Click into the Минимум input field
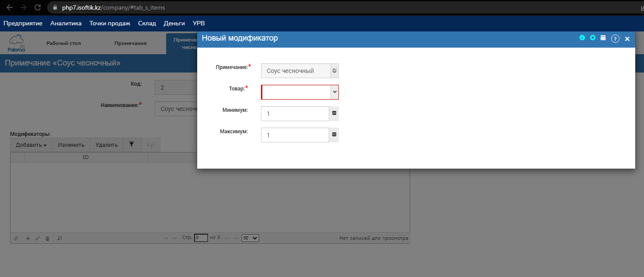Image resolution: width=644 pixels, height=277 pixels. click(x=295, y=114)
